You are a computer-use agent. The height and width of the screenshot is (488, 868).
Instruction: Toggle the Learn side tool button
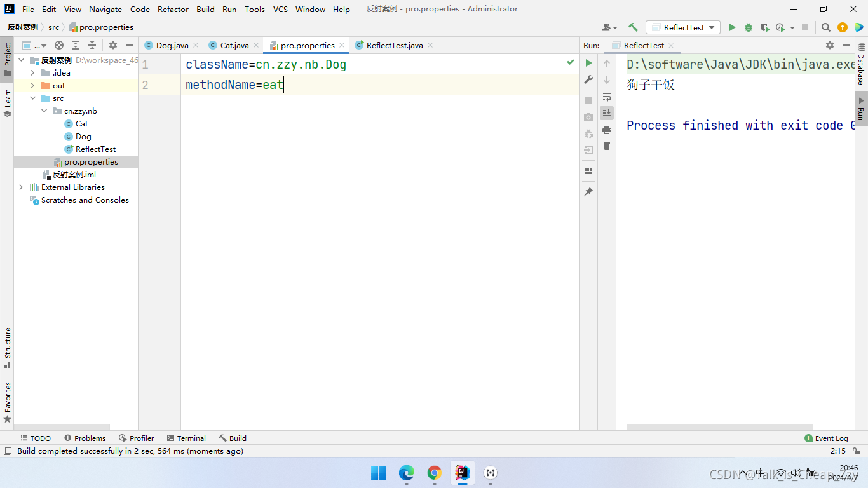(x=7, y=103)
